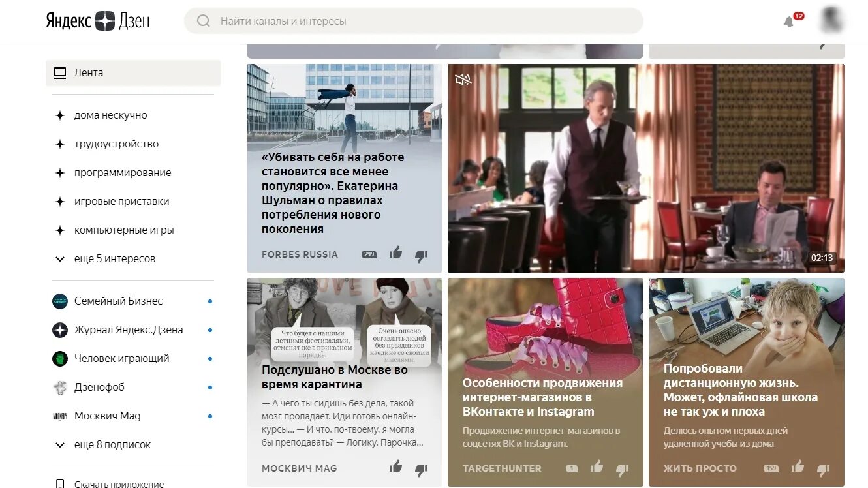Screen dimensions: 868x488
Task: Open article about Екатерина Шульман
Action: click(x=333, y=193)
